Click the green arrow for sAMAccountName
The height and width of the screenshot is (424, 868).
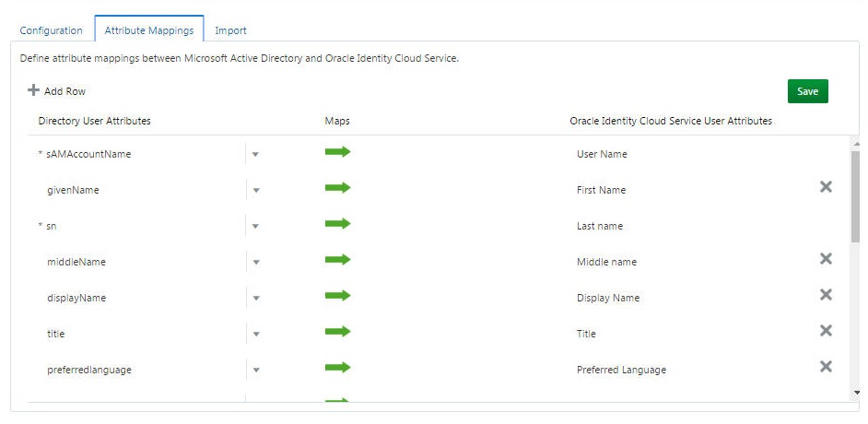tap(337, 152)
